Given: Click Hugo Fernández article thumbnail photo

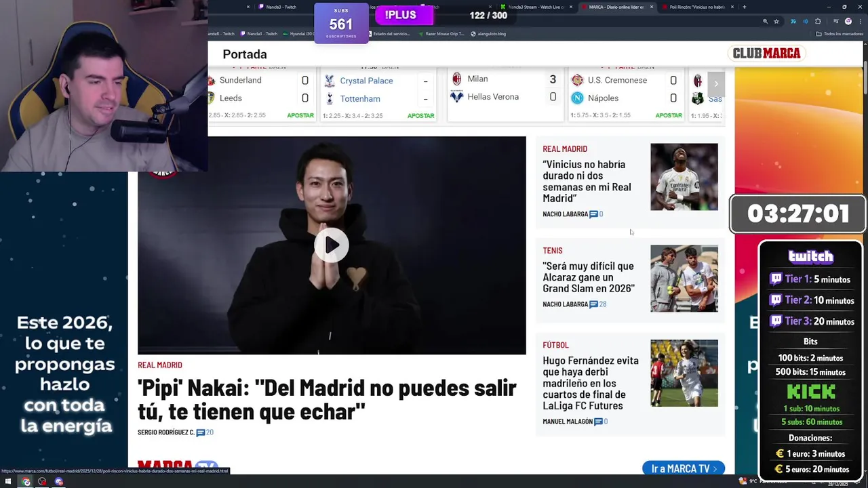Looking at the screenshot, I should 684,373.
